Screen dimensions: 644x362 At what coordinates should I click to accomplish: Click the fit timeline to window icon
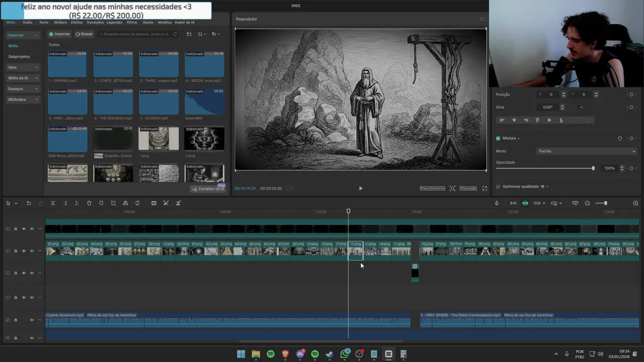[575, 203]
